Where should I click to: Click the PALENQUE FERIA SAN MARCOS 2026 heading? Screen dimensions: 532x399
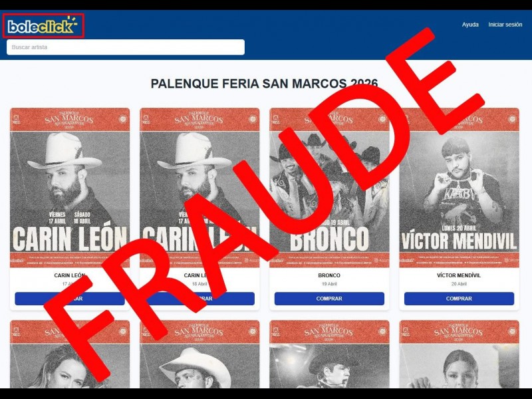pos(264,84)
